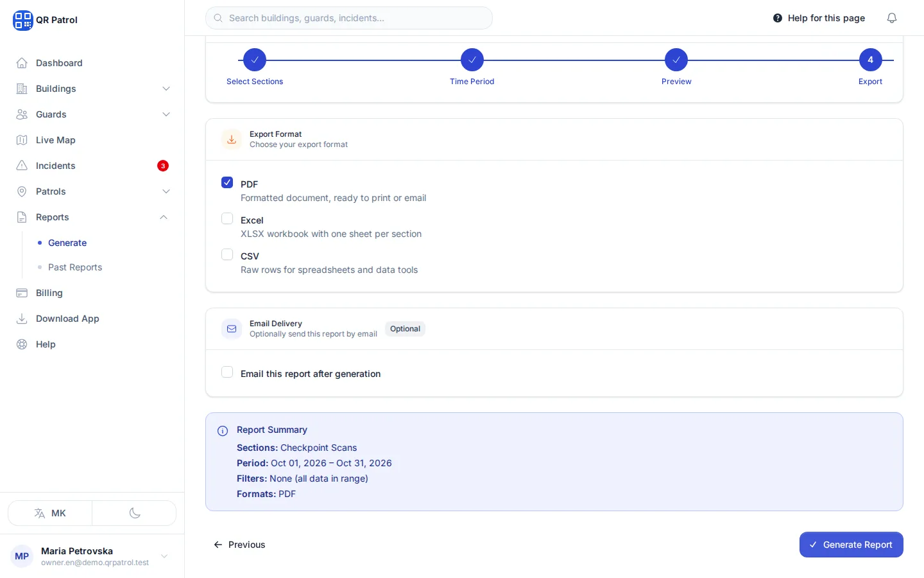The height and width of the screenshot is (578, 924).
Task: Click the Incidents warning triangle icon
Action: pyautogui.click(x=22, y=166)
